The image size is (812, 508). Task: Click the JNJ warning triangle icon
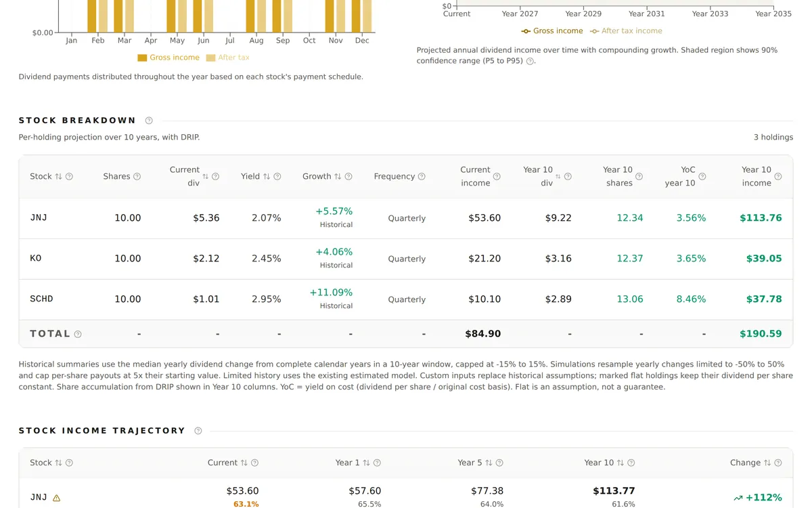tap(57, 498)
